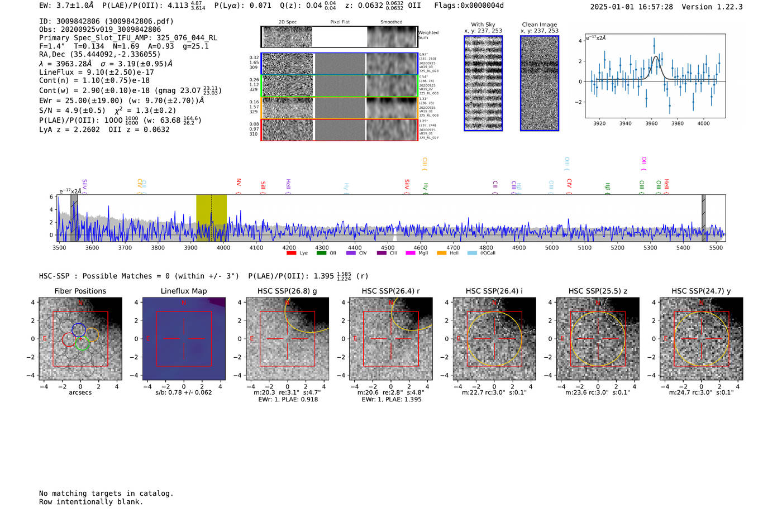Click the Cont(w) = 2.90 line
The width and height of the screenshot is (782, 532).
pos(130,90)
